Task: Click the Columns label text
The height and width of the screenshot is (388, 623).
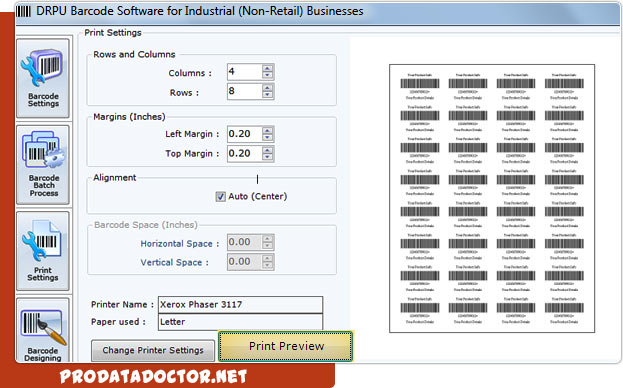Action: 190,73
